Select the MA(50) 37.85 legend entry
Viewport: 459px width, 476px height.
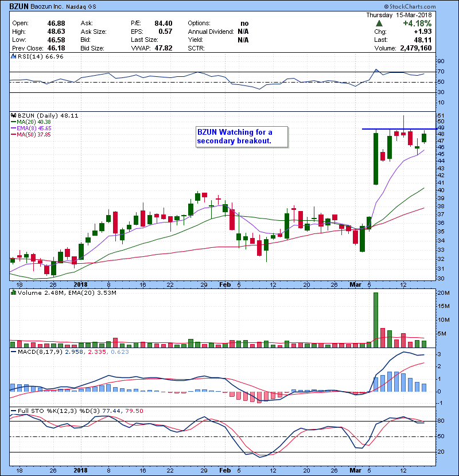tap(31, 134)
